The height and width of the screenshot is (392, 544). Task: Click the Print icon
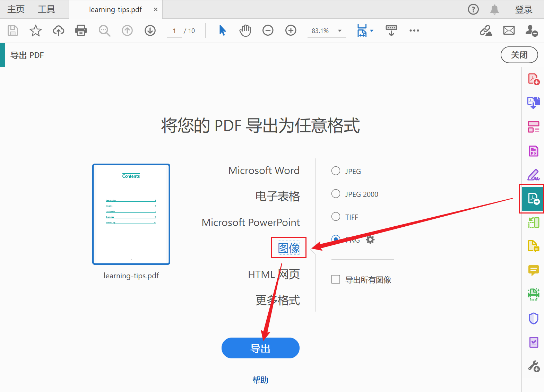pos(81,31)
